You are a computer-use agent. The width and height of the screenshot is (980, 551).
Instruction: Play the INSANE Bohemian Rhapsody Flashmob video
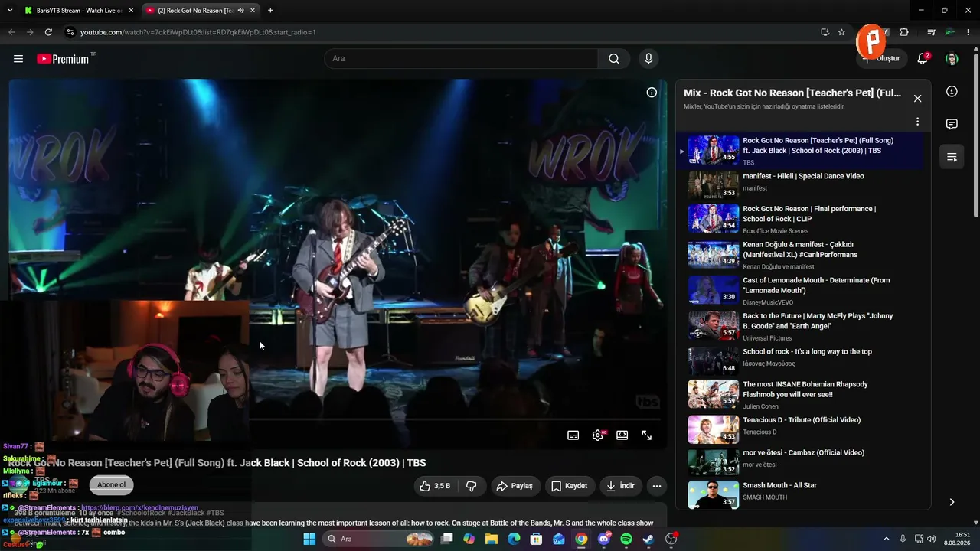tap(799, 395)
